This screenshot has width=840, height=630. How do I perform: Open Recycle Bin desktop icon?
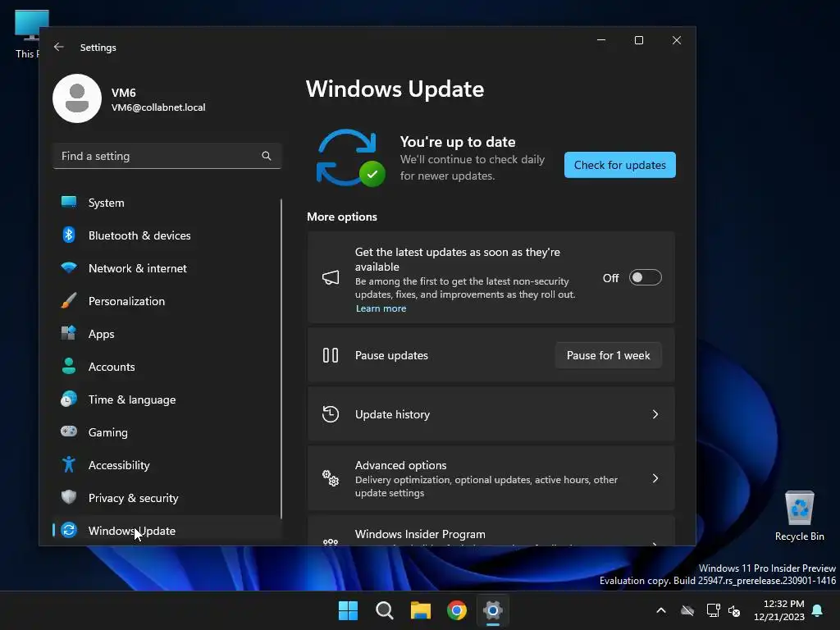(799, 515)
